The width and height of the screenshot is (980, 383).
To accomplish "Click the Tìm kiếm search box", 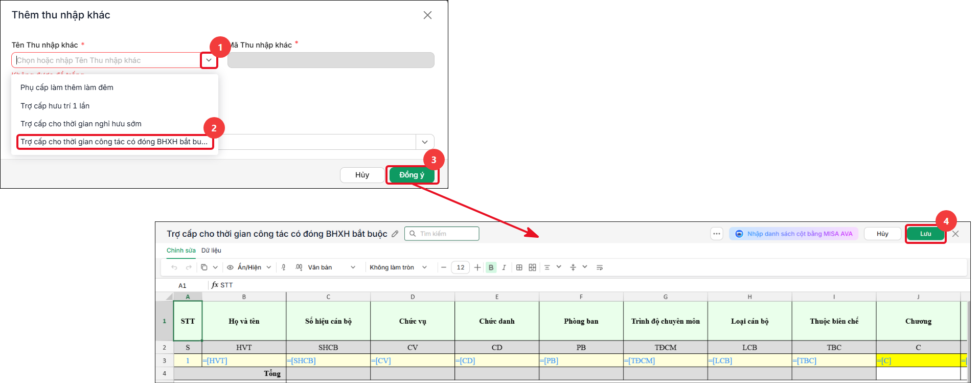I will click(442, 234).
